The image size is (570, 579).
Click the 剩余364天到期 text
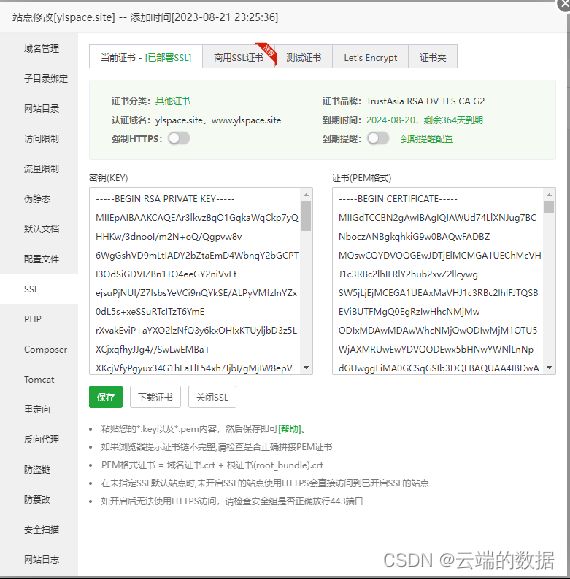pos(453,120)
